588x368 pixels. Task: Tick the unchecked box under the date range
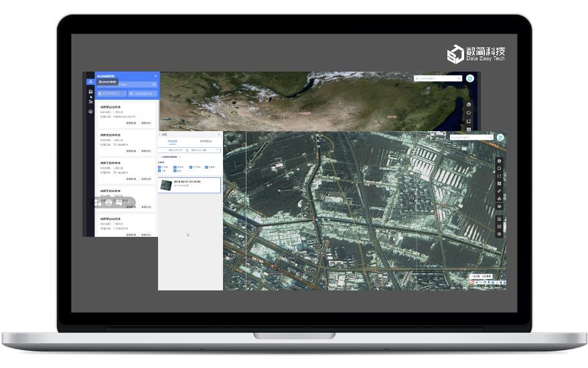point(160,157)
